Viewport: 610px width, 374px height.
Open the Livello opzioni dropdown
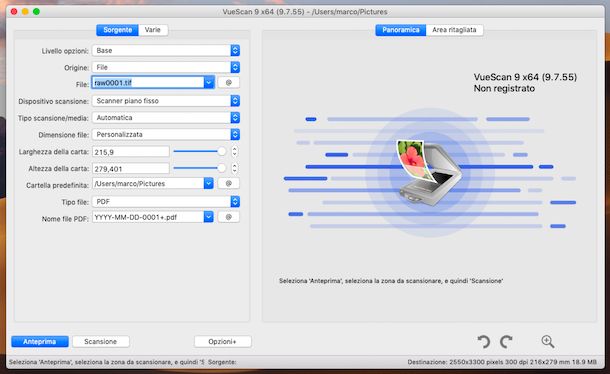coord(166,51)
